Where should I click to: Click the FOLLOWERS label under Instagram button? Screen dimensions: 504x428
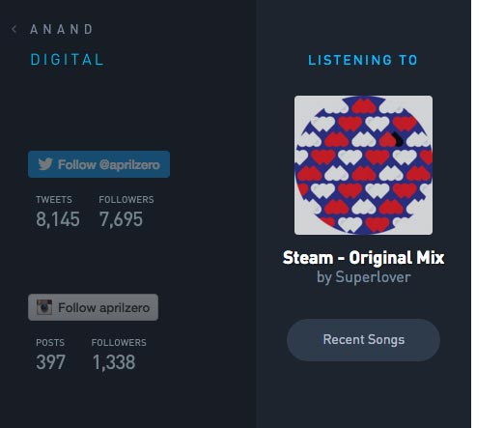click(119, 343)
